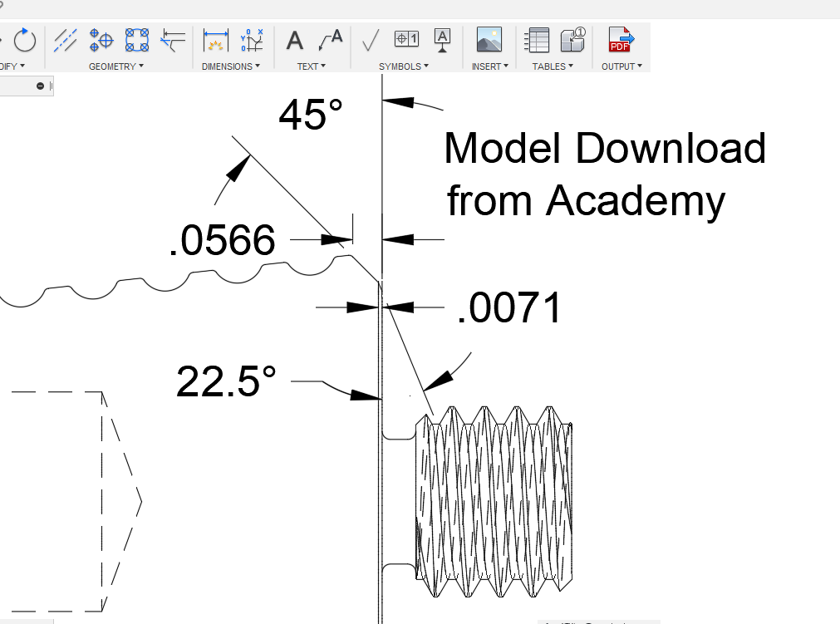The image size is (840, 624).
Task: Choose the Center Mark Pattern tool
Action: (x=136, y=39)
